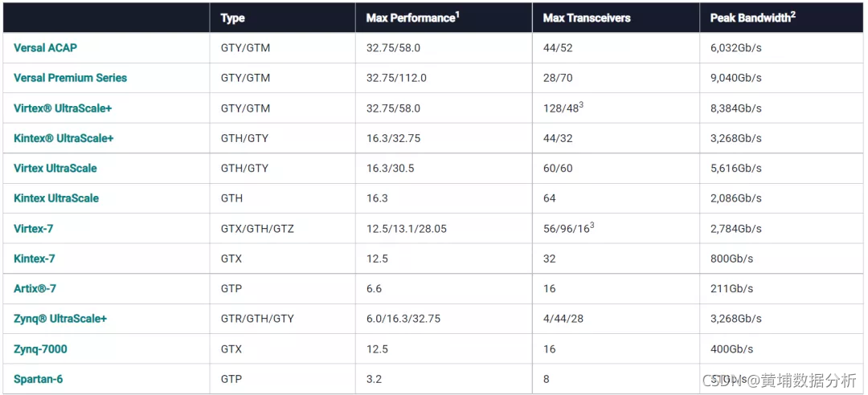This screenshot has height=395, width=868.
Task: Click the Max Performance column header
Action: click(413, 18)
